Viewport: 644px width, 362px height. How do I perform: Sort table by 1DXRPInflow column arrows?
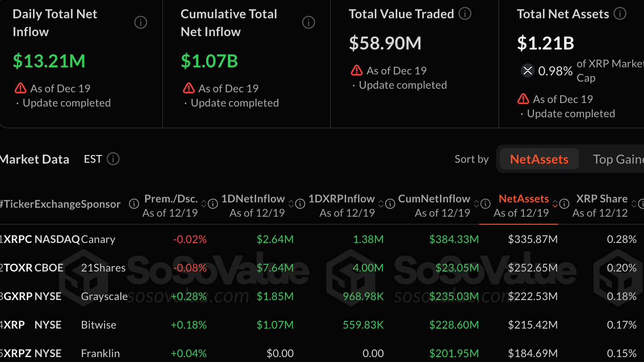(381, 204)
